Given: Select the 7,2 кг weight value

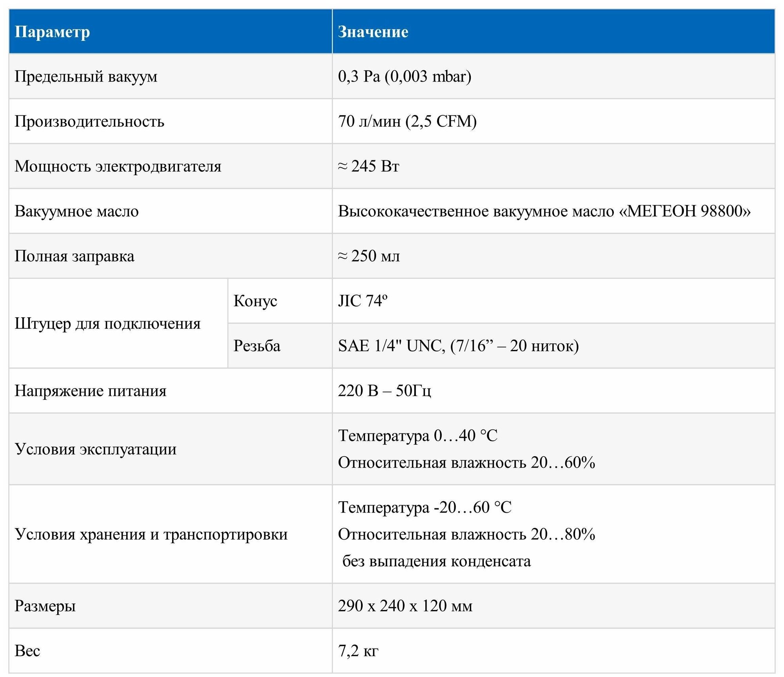Looking at the screenshot, I should 358,651.
